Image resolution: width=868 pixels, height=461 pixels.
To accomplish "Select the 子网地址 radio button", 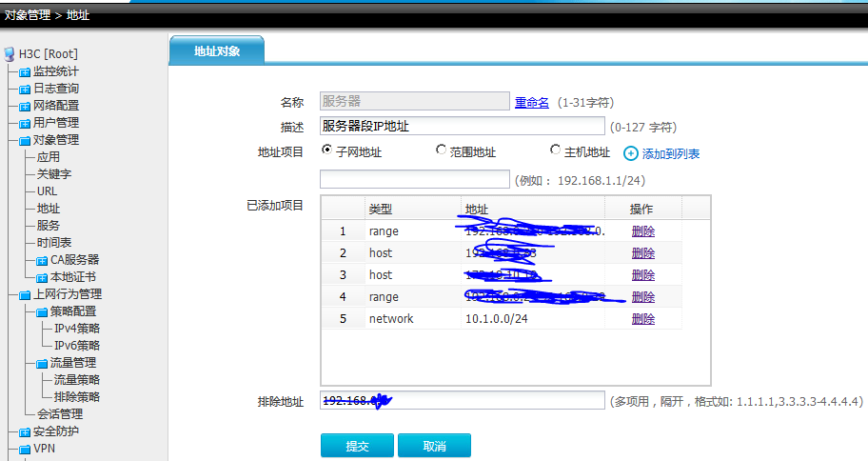I will click(x=326, y=150).
